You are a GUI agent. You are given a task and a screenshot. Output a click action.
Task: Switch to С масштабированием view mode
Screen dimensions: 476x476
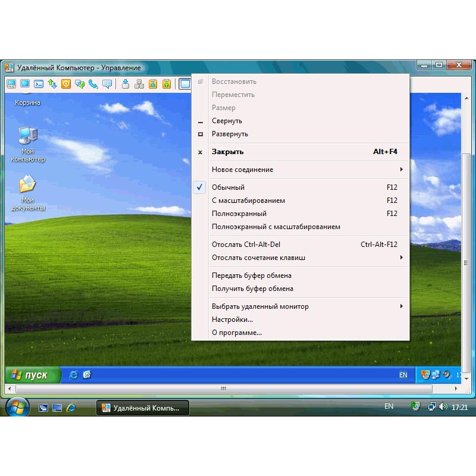pos(300,201)
